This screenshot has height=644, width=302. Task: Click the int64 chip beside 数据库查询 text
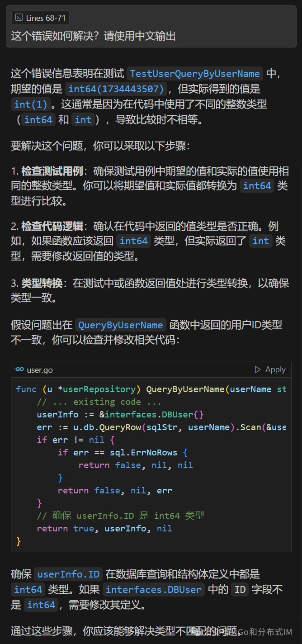27,589
